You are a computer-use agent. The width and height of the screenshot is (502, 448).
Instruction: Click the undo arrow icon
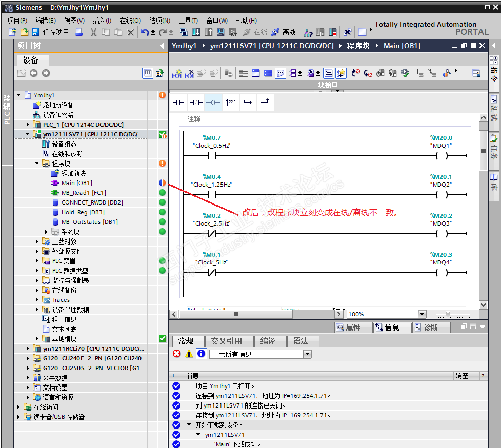[145, 32]
